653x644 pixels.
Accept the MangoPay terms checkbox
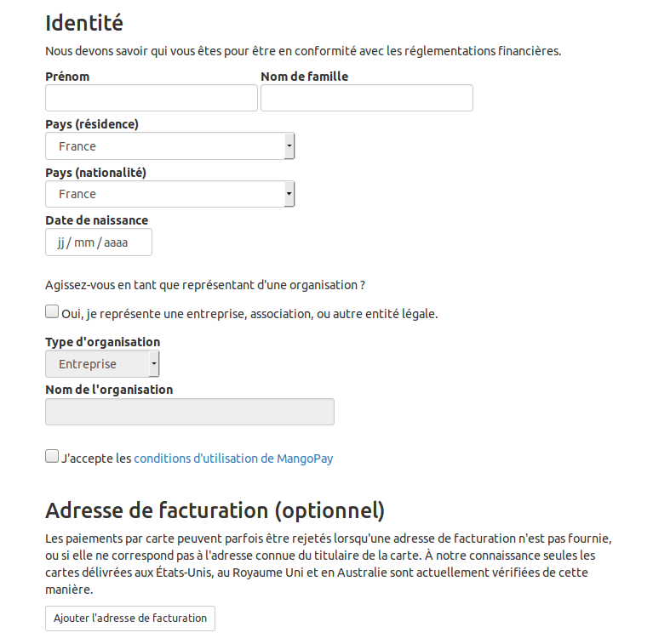pyautogui.click(x=52, y=457)
